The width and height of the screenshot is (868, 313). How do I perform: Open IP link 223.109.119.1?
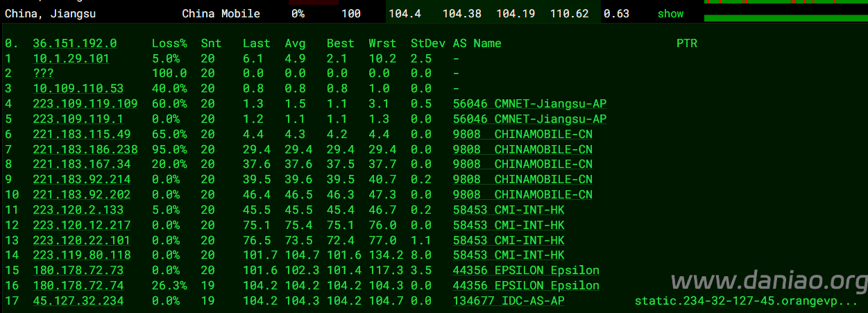(x=78, y=119)
